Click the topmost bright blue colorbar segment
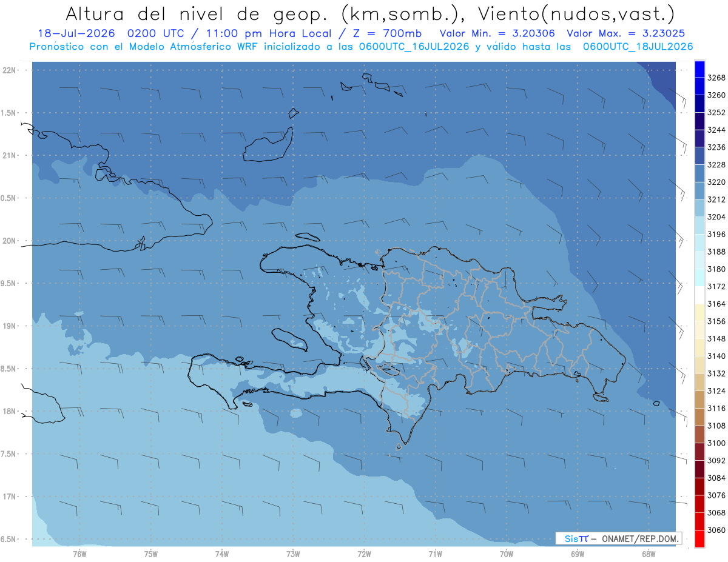 tap(699, 69)
